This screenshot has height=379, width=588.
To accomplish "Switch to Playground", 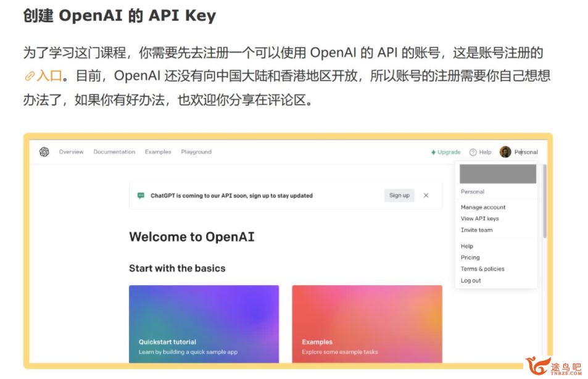I will [x=196, y=152].
